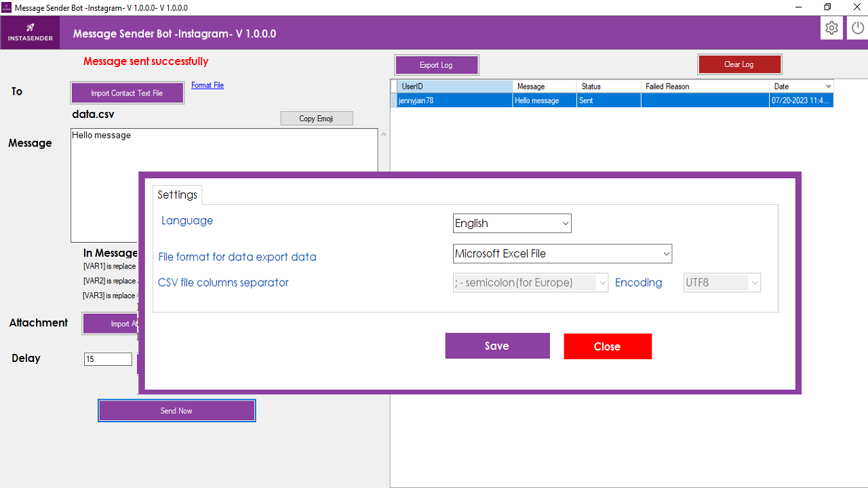The height and width of the screenshot is (488, 868).
Task: Close the Message Sender Bot window
Action: (x=856, y=7)
